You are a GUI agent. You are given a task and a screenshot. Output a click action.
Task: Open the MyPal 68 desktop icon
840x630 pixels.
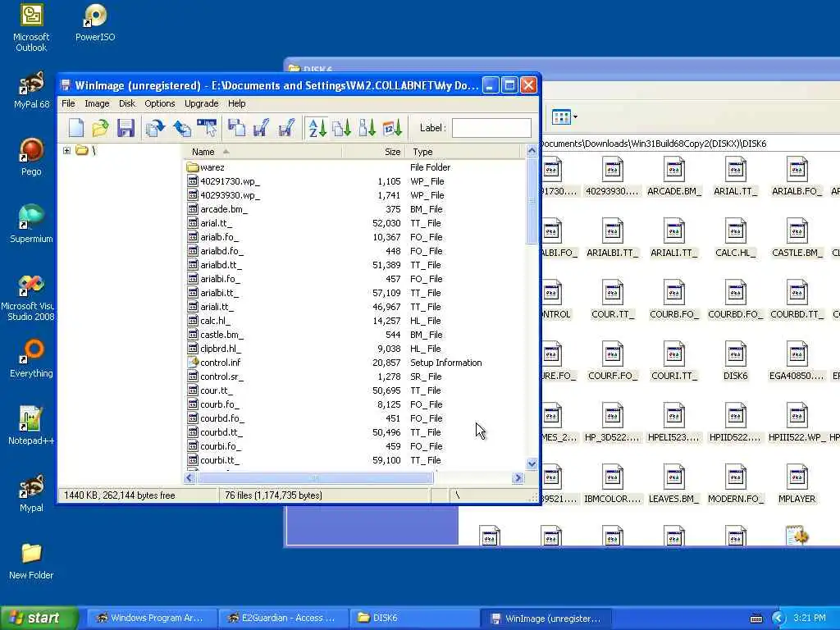pyautogui.click(x=31, y=89)
